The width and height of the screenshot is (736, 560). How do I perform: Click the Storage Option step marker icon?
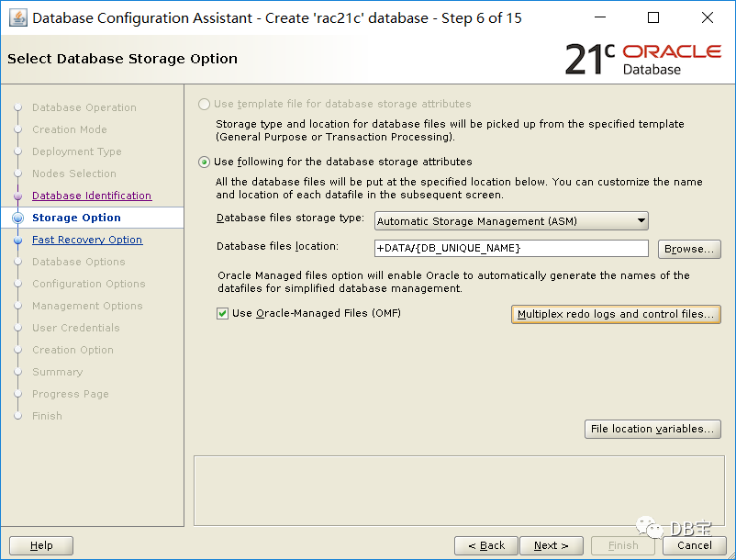tap(17, 218)
